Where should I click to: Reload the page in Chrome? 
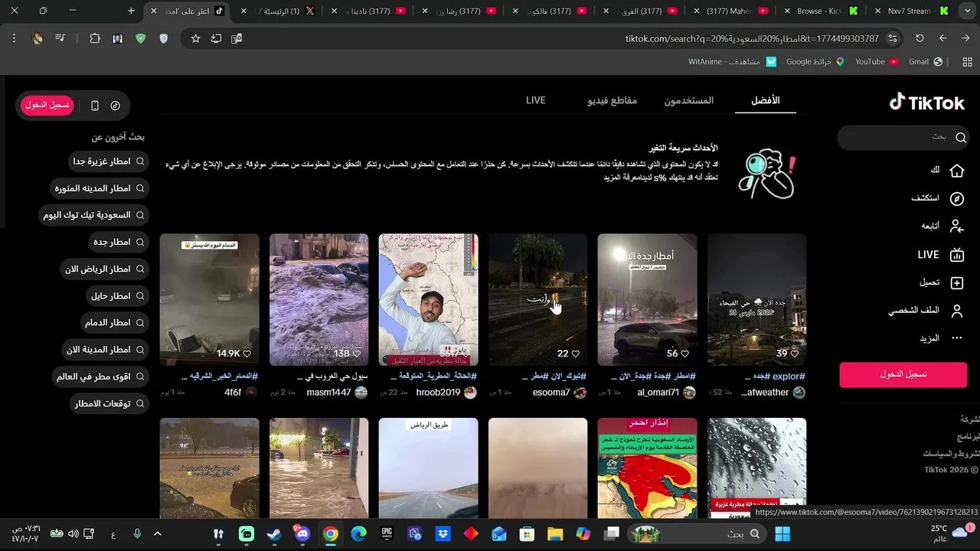tap(920, 38)
